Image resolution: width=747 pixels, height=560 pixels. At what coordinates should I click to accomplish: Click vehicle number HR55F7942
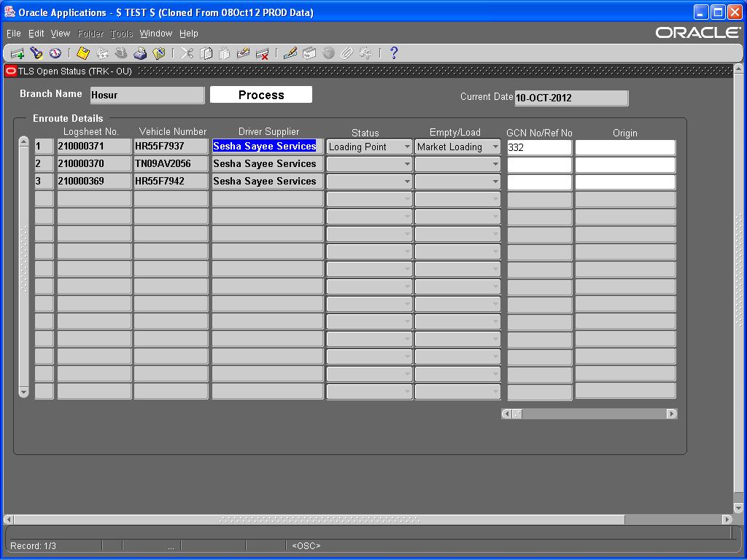point(171,182)
